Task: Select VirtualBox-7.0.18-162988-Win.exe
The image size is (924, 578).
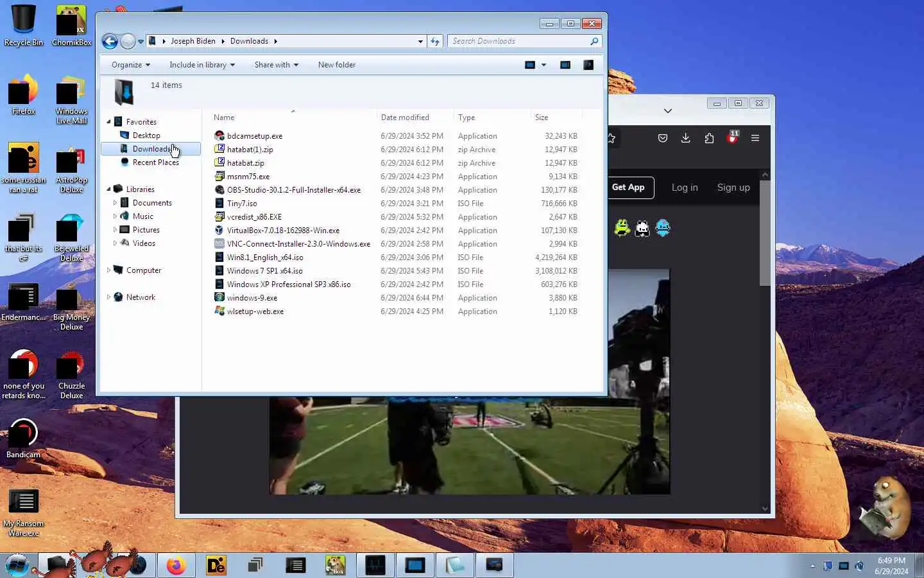Action: pos(283,231)
